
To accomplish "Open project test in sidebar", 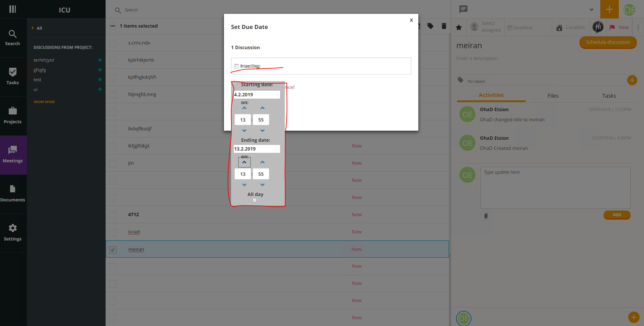I will 37,79.
